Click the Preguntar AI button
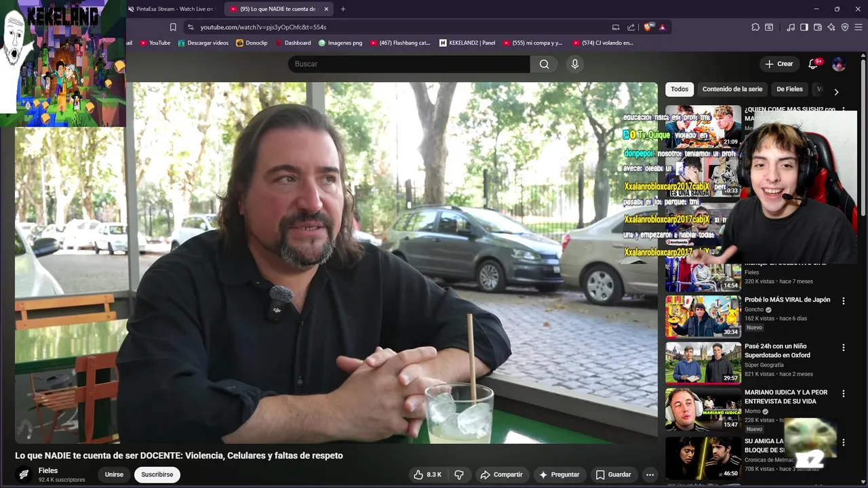The width and height of the screenshot is (868, 488). [x=559, y=474]
